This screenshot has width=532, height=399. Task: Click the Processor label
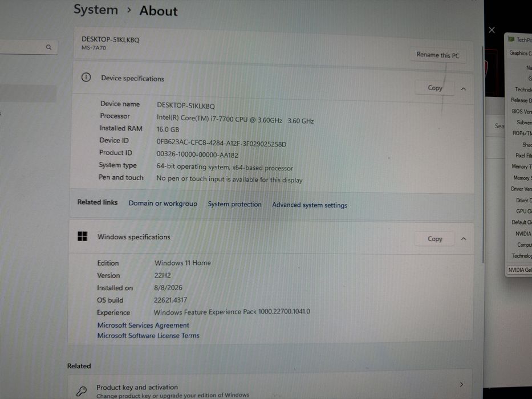click(115, 116)
